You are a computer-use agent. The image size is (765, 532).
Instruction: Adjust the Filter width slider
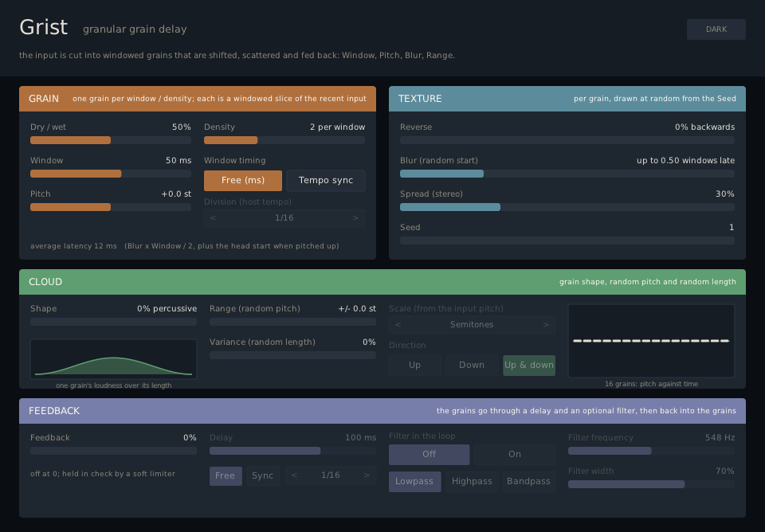tap(651, 484)
